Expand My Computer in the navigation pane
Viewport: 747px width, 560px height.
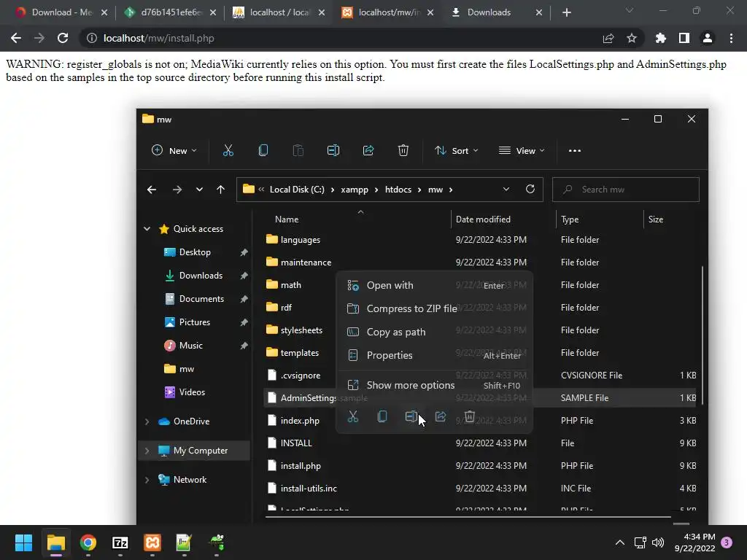(147, 451)
